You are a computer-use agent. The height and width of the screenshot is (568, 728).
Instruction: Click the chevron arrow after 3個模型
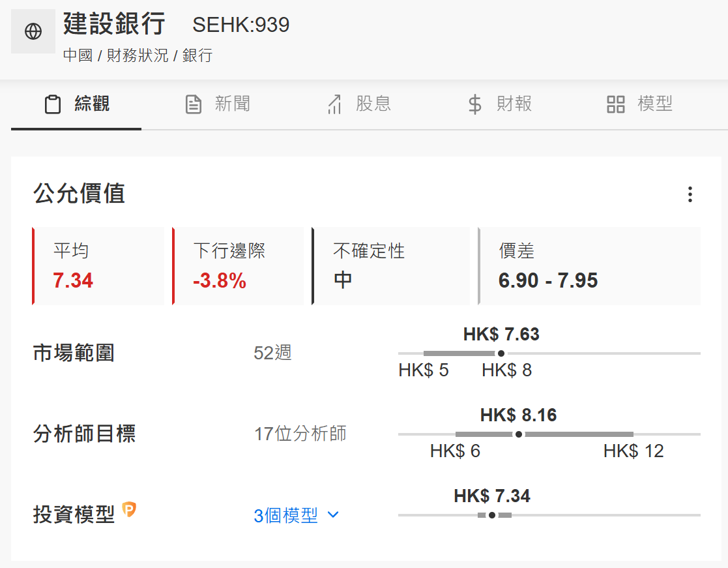(333, 515)
